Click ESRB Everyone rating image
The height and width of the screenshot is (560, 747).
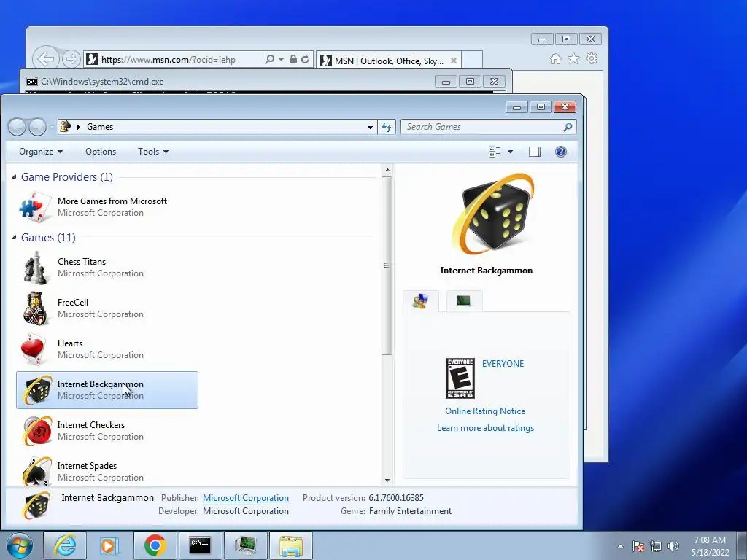pyautogui.click(x=460, y=378)
